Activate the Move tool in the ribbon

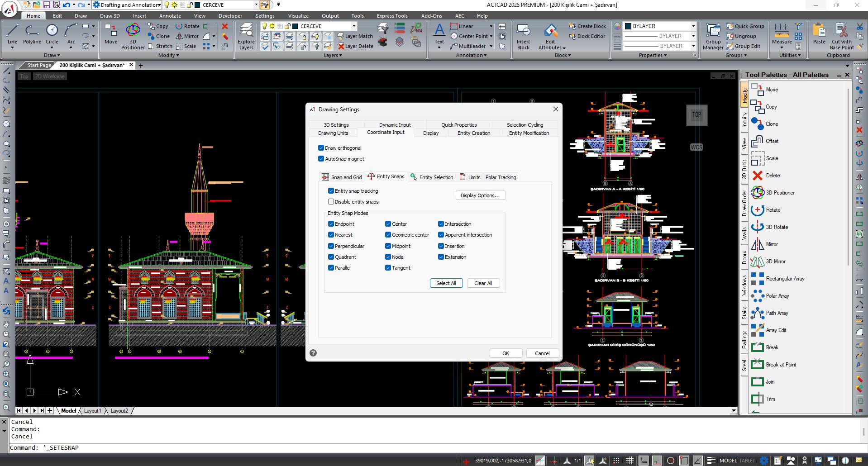[111, 34]
